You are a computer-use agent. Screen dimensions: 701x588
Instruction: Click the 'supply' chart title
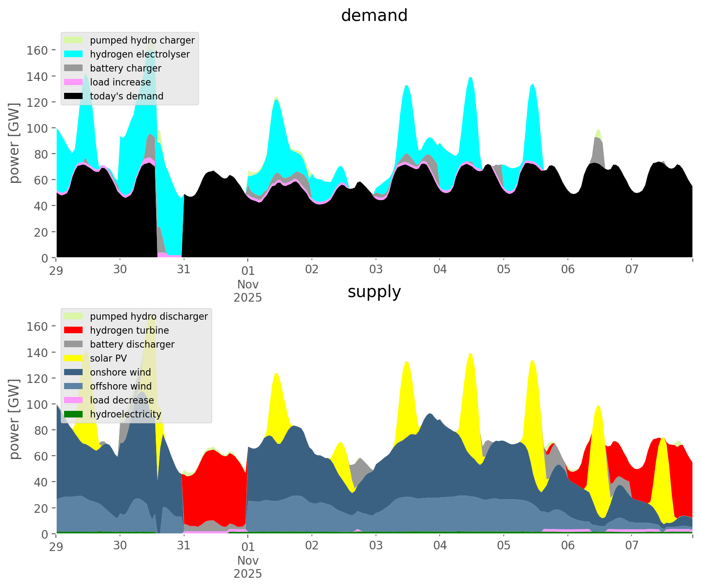pyautogui.click(x=374, y=292)
